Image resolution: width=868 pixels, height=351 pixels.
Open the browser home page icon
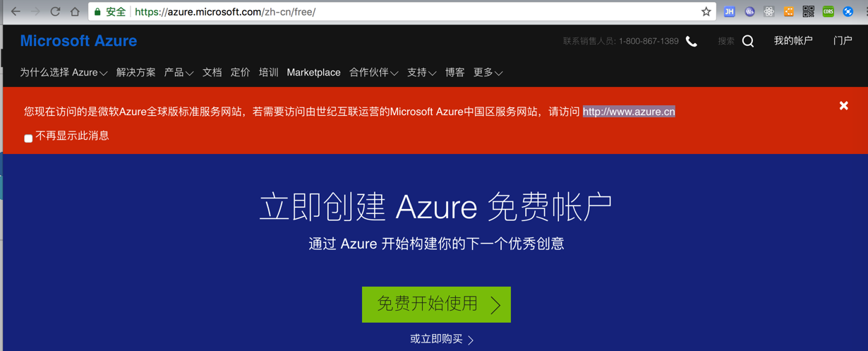(75, 12)
